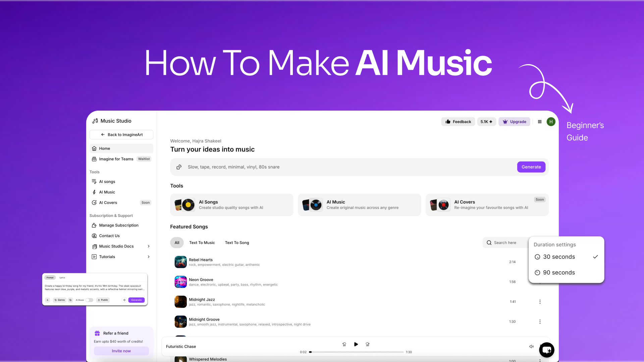This screenshot has height=362, width=644.
Task: Click the Waitlist badge
Action: [x=144, y=159]
